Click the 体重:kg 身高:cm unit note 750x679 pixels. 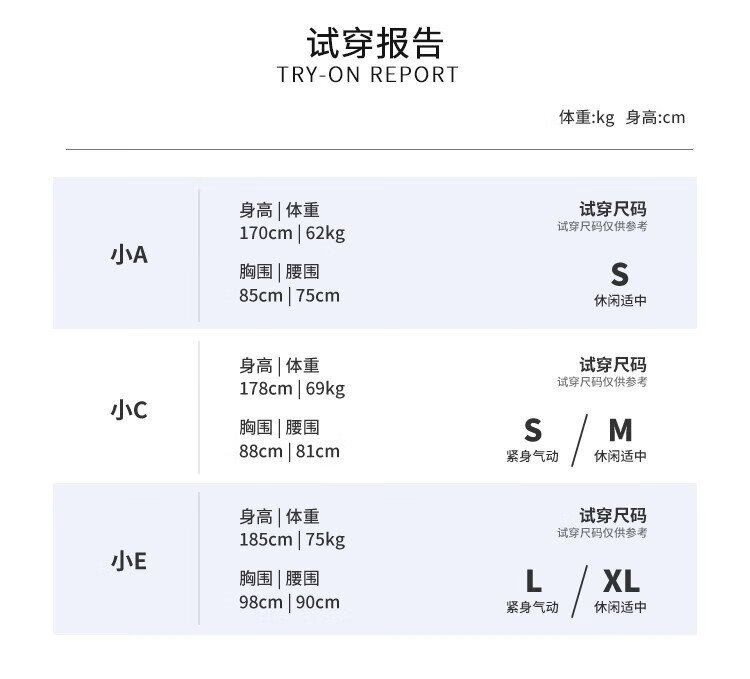point(621,118)
